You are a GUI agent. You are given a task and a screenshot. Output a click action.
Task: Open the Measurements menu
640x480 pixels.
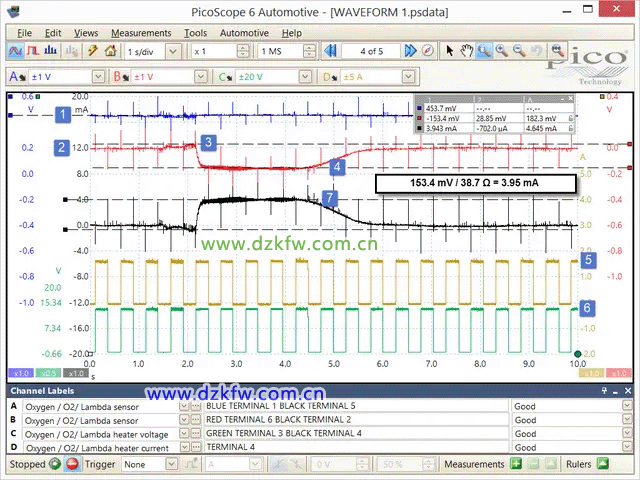143,33
